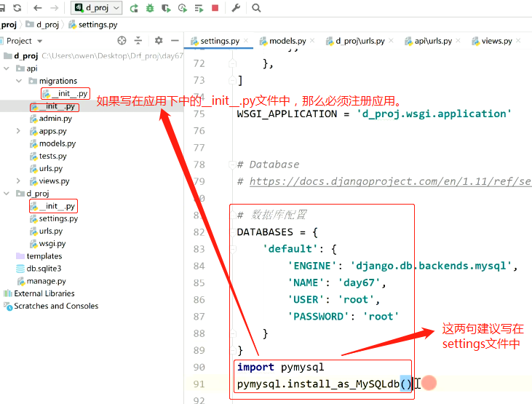The image size is (532, 404).
Task: Collapse all tree nodes in Project panel
Action: (138, 41)
